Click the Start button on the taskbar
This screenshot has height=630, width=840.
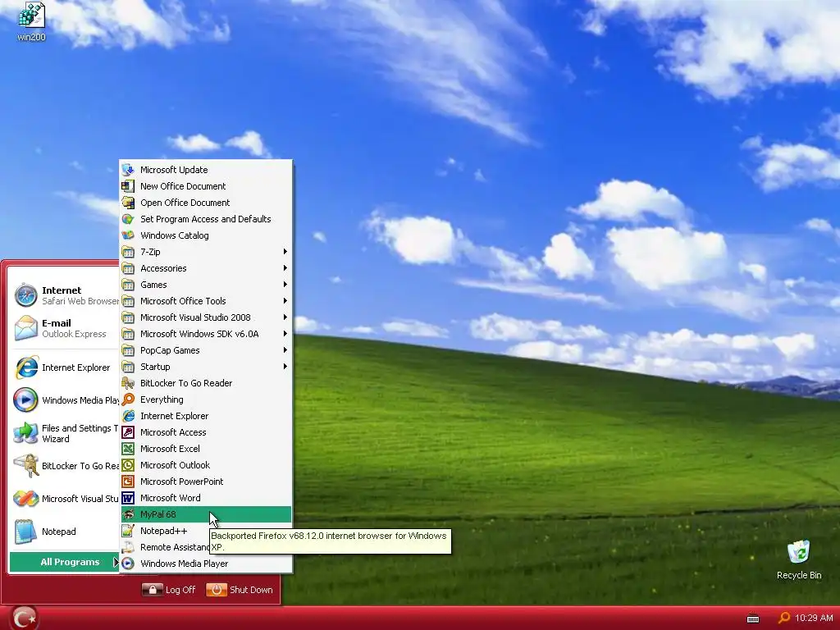point(24,619)
